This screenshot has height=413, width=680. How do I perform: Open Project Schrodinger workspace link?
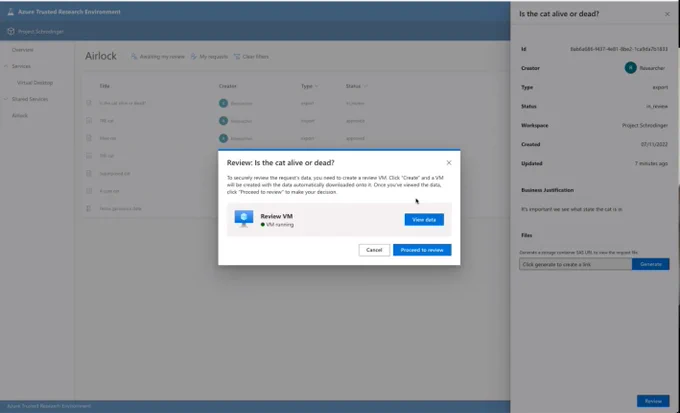pyautogui.click(x=41, y=32)
